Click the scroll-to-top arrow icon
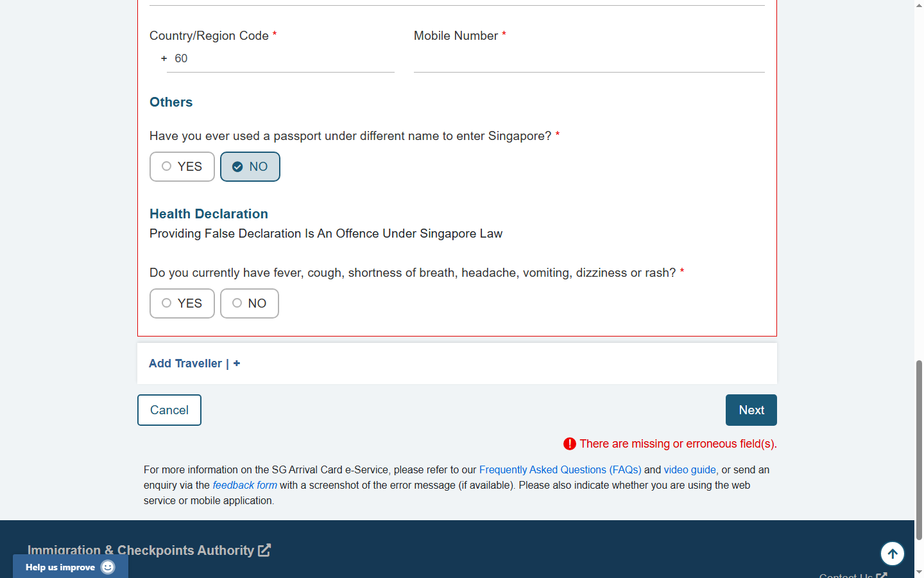Screen dimensions: 924x578 (x=892, y=554)
